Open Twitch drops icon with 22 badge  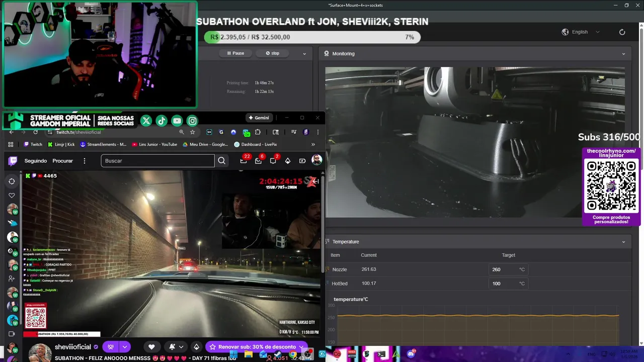coord(244,161)
